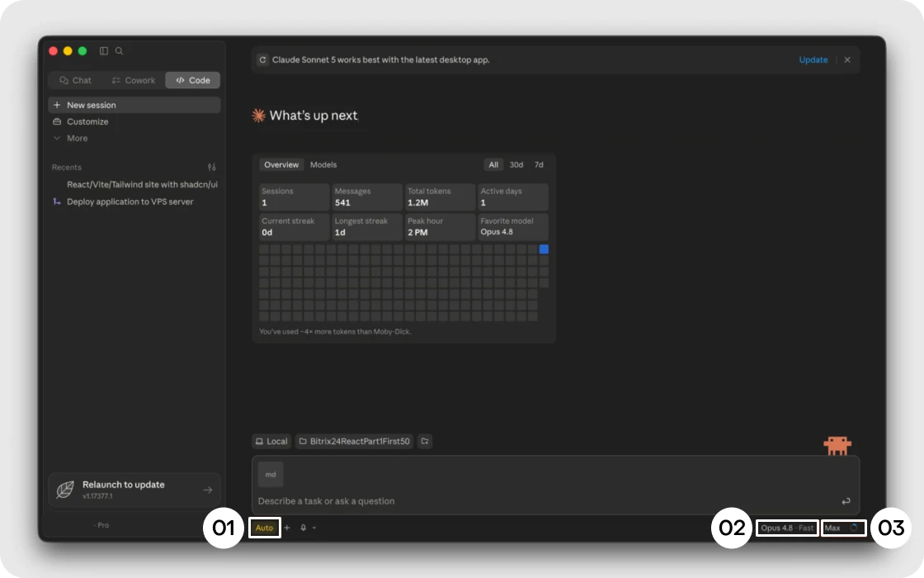Open the React/Vite/Tailwind site session
Screen dimensions: 924x578
pyautogui.click(x=142, y=185)
